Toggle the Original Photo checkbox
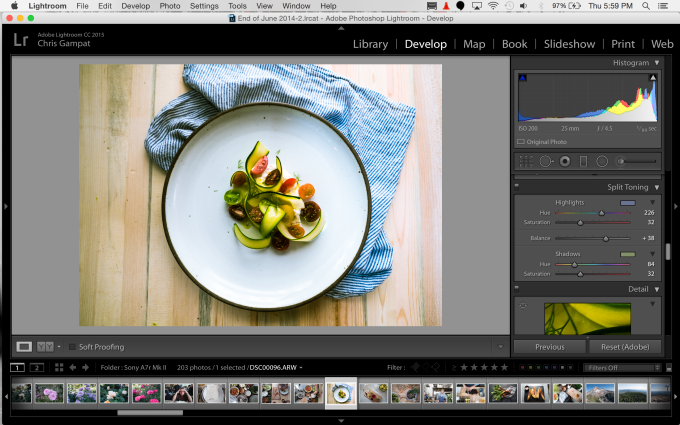This screenshot has width=680, height=425. 521,142
